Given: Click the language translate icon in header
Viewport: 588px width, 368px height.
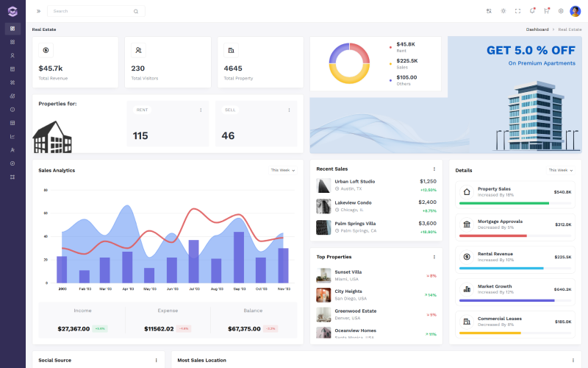Looking at the screenshot, I should [489, 11].
